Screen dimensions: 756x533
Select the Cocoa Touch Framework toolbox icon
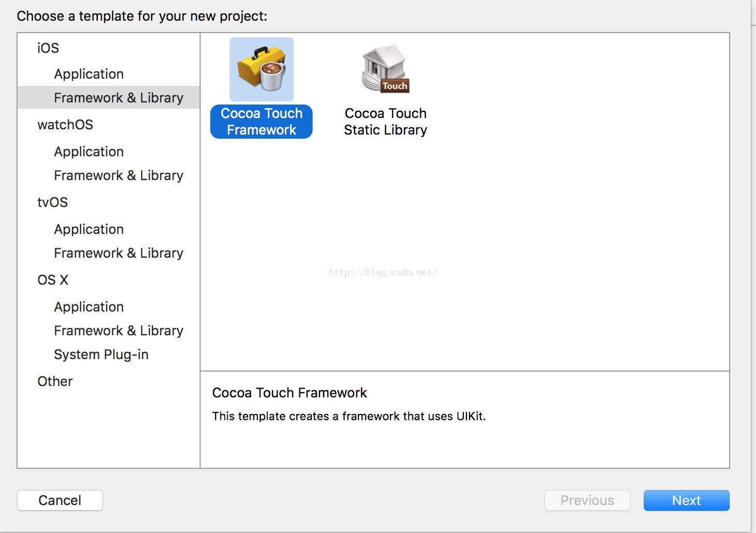pos(262,69)
